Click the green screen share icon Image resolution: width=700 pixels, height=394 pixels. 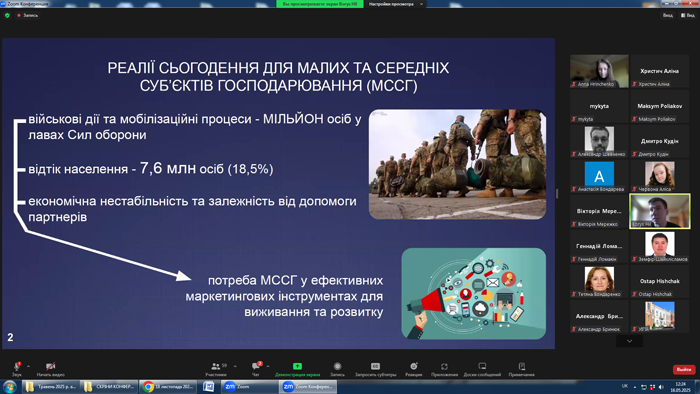297,366
